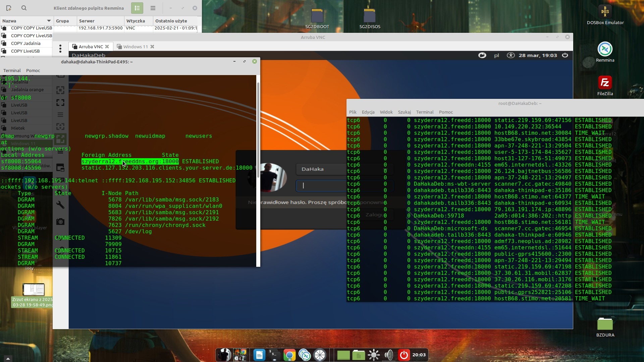Launch Chrome from the dock
This screenshot has width=644, height=362.
coord(289,355)
